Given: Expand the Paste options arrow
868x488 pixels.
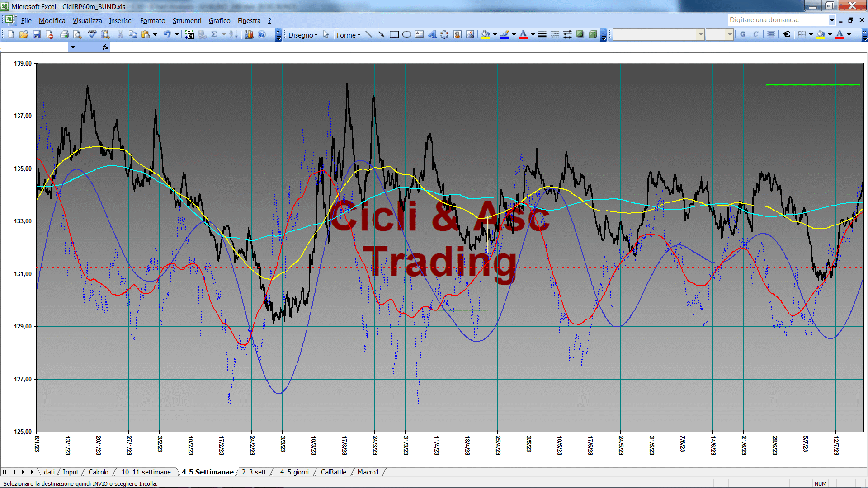Looking at the screenshot, I should coord(155,34).
